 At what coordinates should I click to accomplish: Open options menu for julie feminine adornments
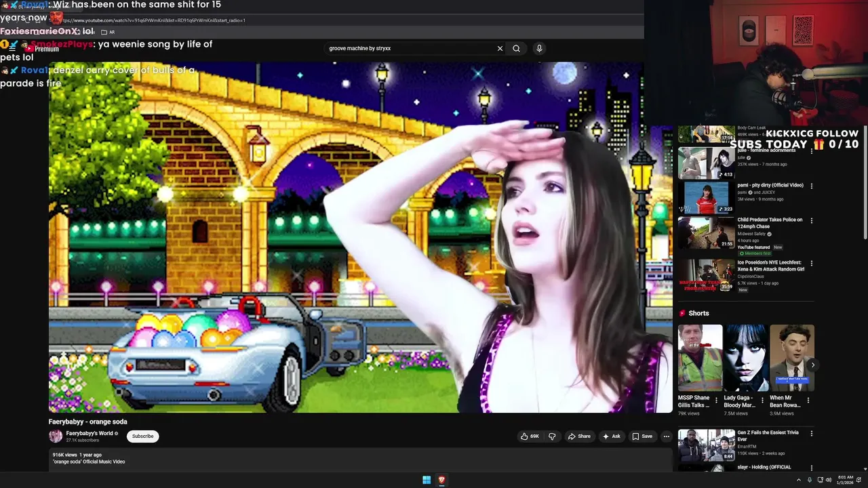tap(811, 152)
